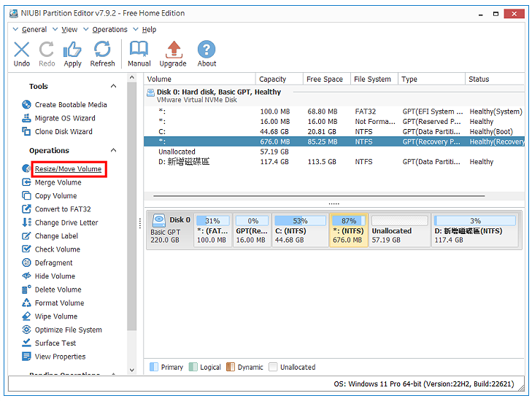Select D: 117.4 GB map block
The image size is (532, 401).
474,230
